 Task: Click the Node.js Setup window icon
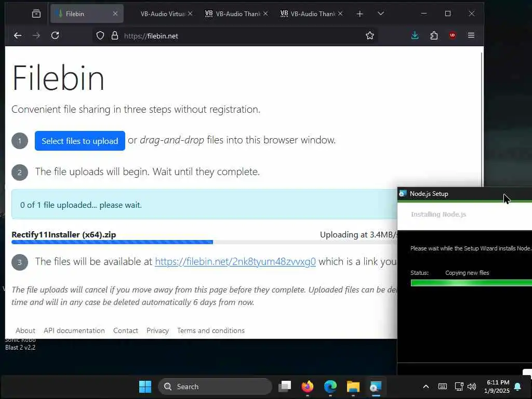(x=403, y=194)
